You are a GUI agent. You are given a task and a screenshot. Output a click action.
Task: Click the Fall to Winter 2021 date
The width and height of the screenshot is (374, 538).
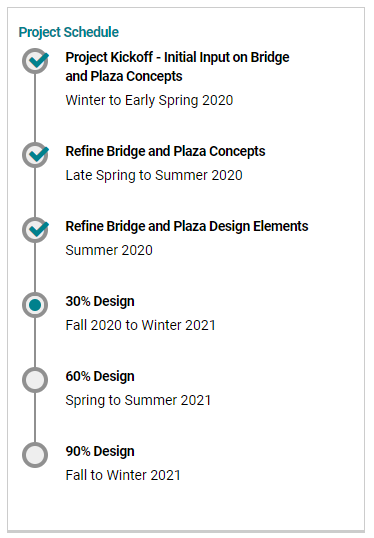point(123,475)
